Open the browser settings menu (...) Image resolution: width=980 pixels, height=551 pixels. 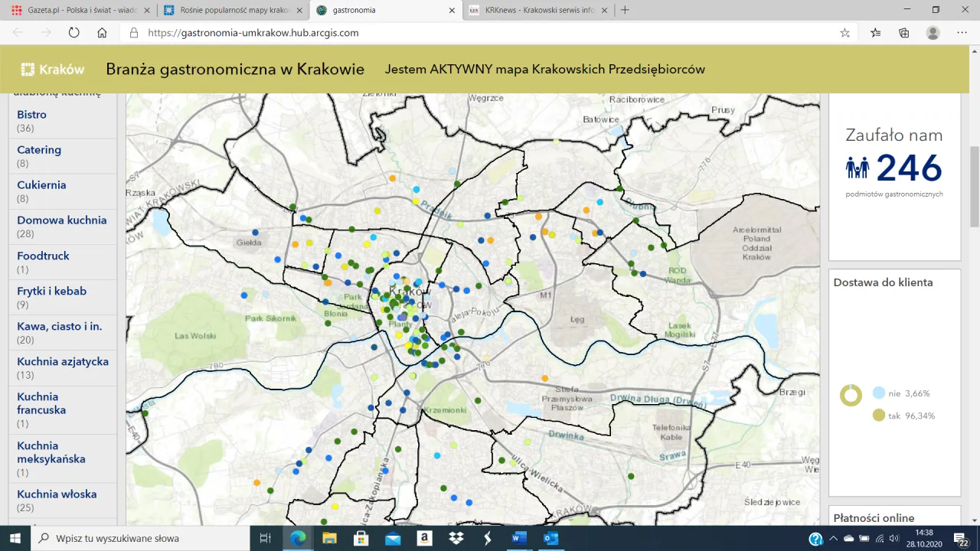coord(962,33)
